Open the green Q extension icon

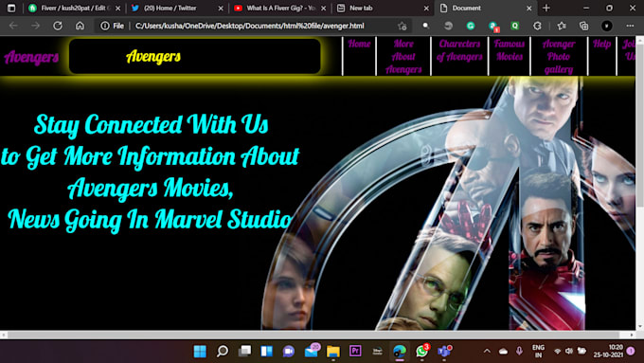click(x=514, y=26)
